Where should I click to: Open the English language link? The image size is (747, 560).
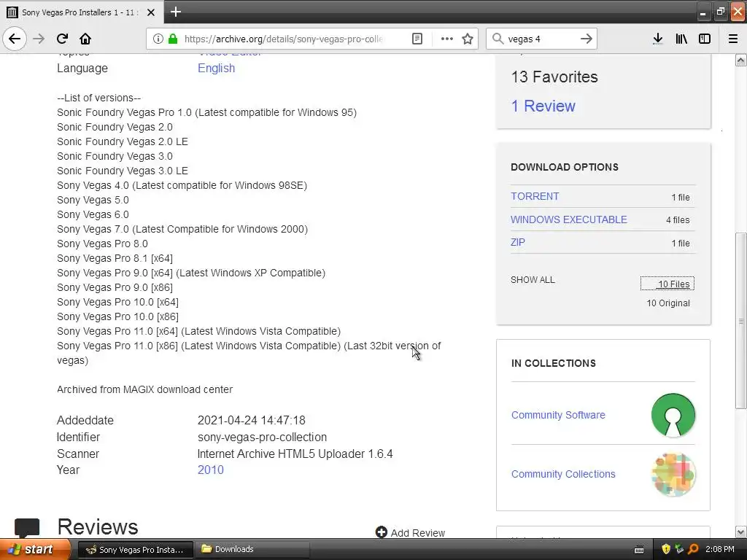216,68
